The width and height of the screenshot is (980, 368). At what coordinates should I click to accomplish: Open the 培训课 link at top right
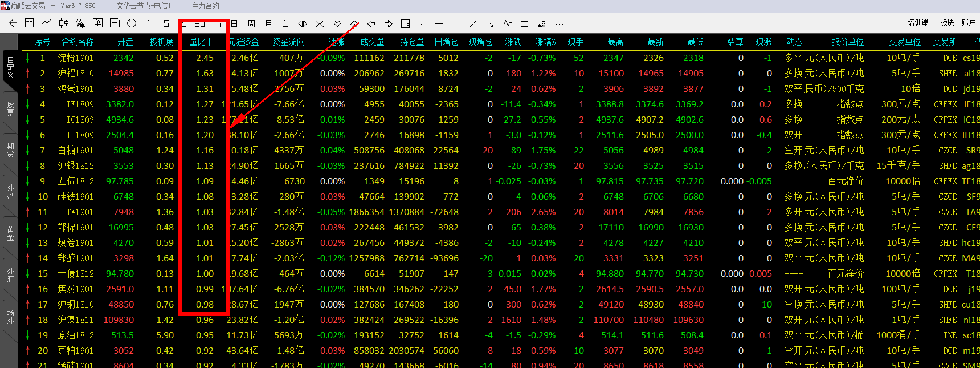918,22
